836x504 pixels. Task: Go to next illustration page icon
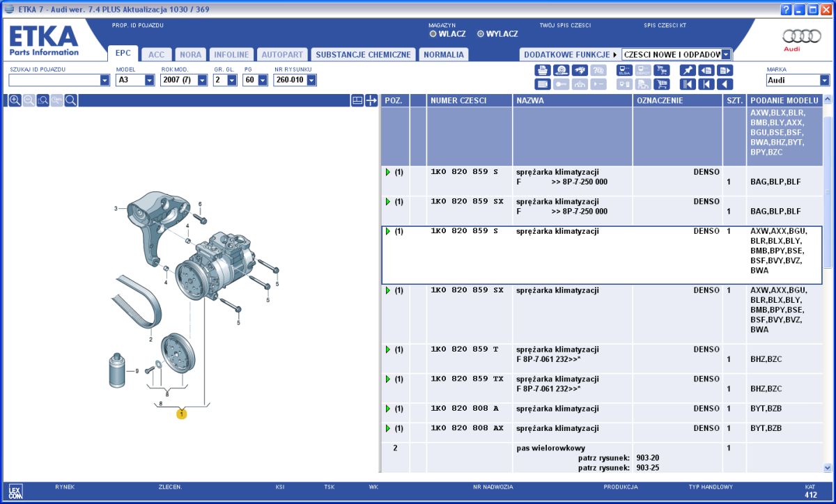(725, 70)
